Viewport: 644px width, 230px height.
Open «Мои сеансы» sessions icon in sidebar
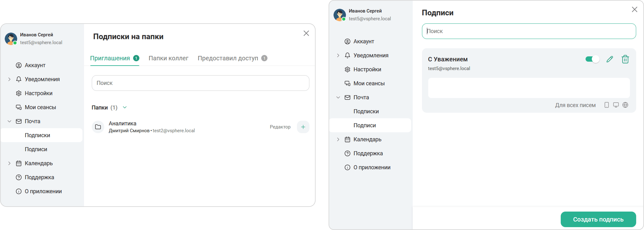[x=347, y=83]
